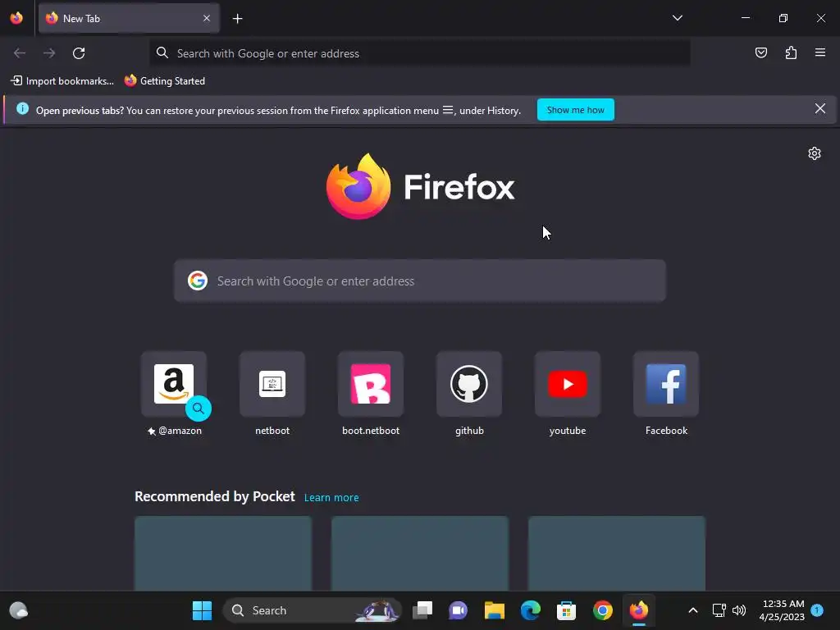Open the Windows Start menu
This screenshot has height=630, width=840.
(202, 610)
